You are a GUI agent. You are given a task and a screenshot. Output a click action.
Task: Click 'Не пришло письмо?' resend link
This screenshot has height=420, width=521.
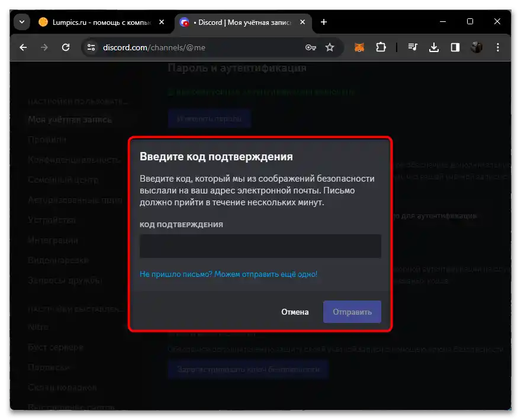pyautogui.click(x=229, y=274)
